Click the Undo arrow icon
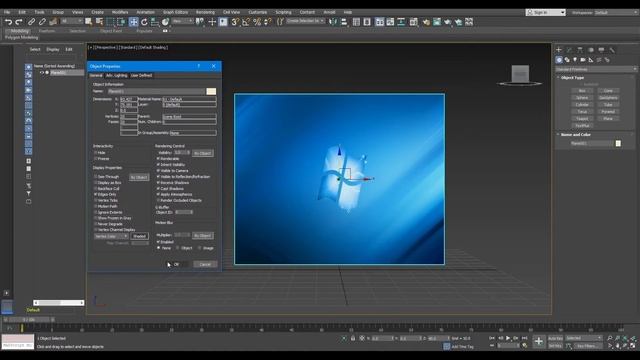Screen dimensions: 640x360 (x=8, y=22)
